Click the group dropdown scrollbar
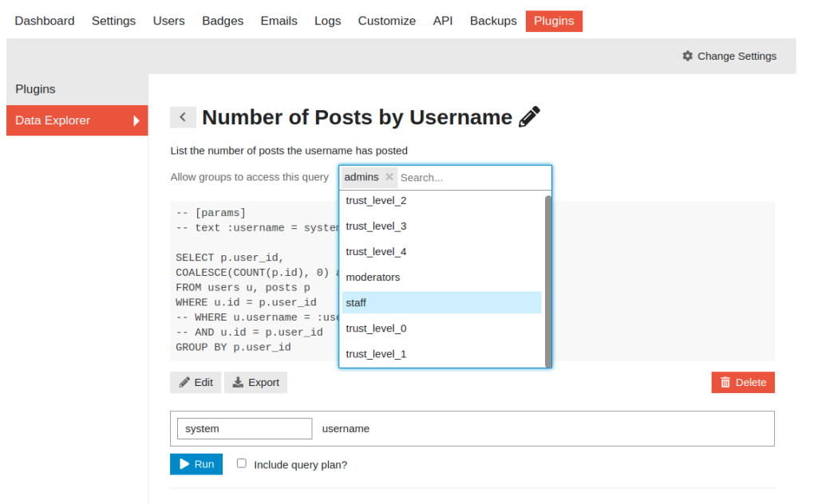The height and width of the screenshot is (504, 814). click(x=548, y=282)
